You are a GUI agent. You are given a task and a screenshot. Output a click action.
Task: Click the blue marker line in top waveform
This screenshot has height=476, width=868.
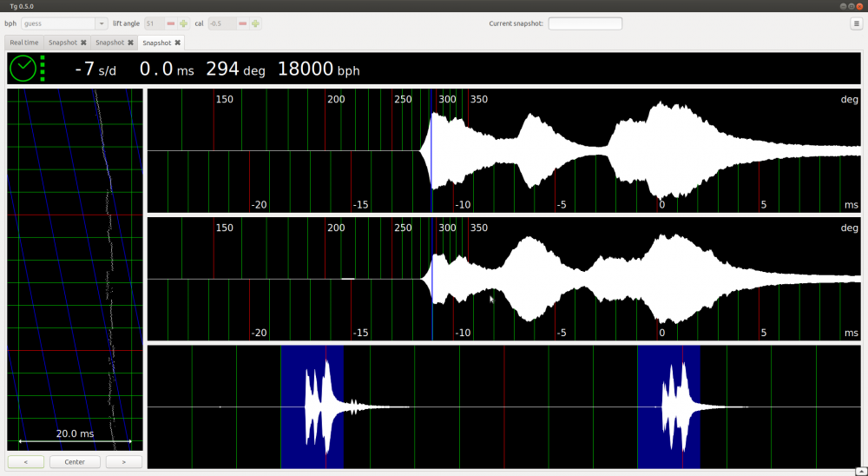[431, 150]
